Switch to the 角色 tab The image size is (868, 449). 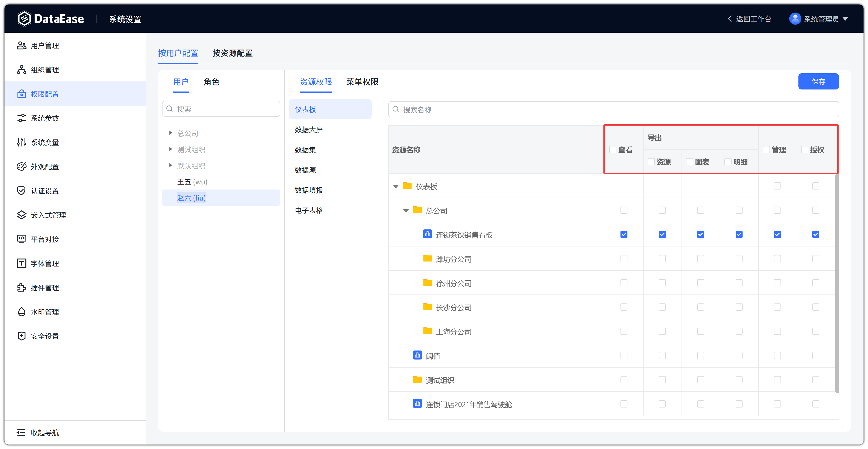[x=212, y=81]
